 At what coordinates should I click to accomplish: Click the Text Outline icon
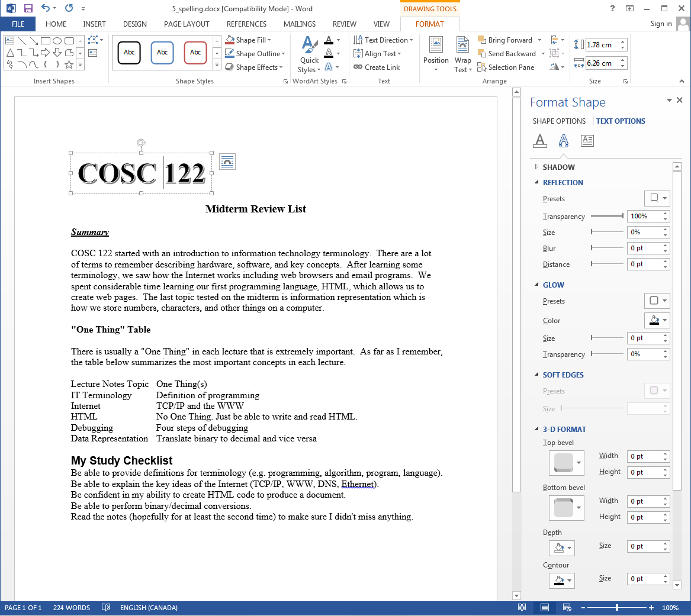[x=329, y=54]
